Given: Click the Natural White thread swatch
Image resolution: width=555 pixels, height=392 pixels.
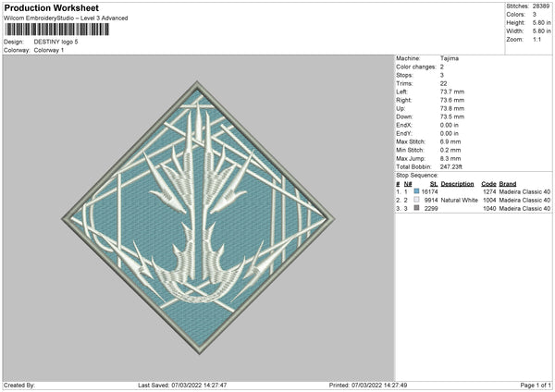Looking at the screenshot, I should click(416, 200).
